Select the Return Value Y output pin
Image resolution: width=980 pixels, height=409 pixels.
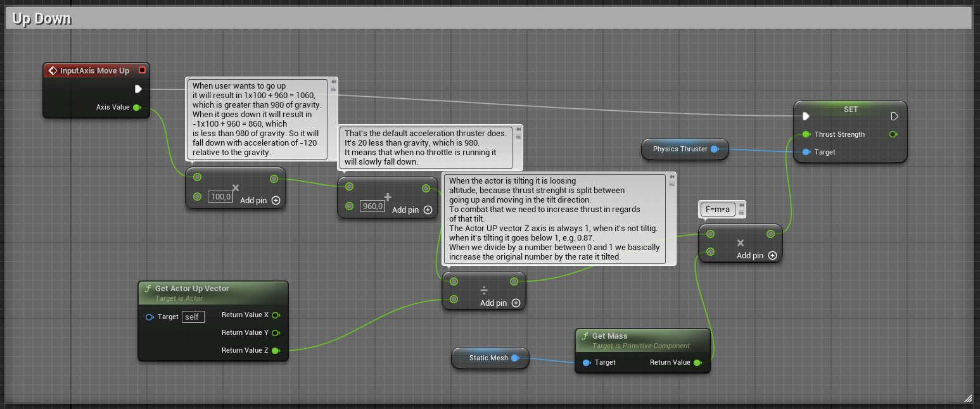[276, 333]
